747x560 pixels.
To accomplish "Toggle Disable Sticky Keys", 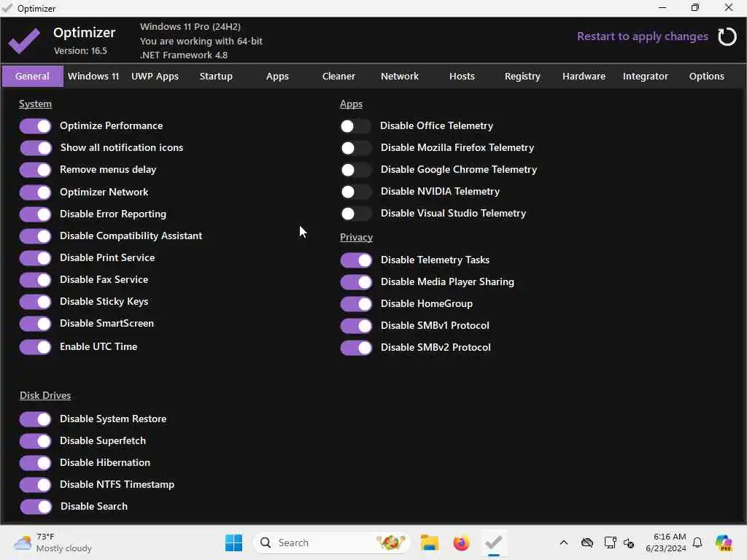I will pos(35,302).
